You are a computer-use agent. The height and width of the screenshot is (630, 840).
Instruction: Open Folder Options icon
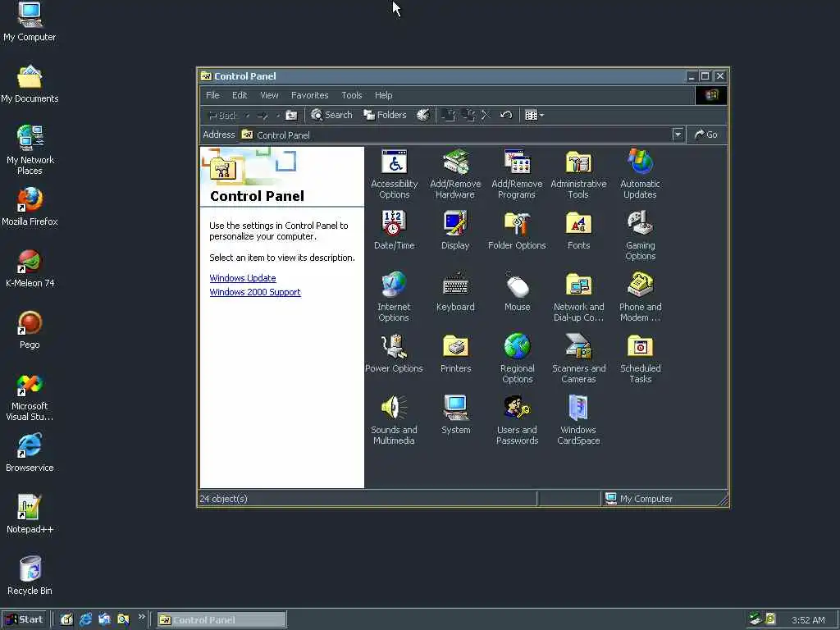(517, 231)
